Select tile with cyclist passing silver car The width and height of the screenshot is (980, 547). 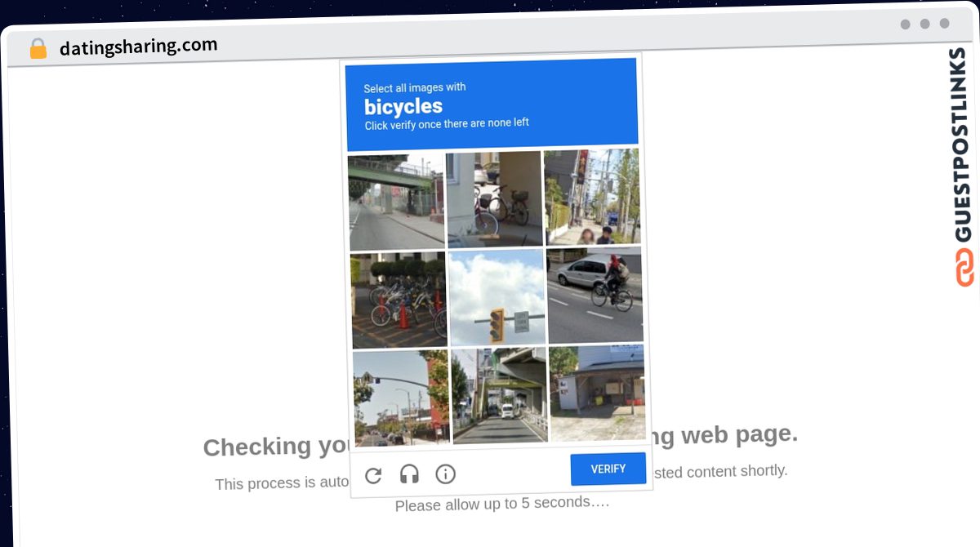coord(594,296)
